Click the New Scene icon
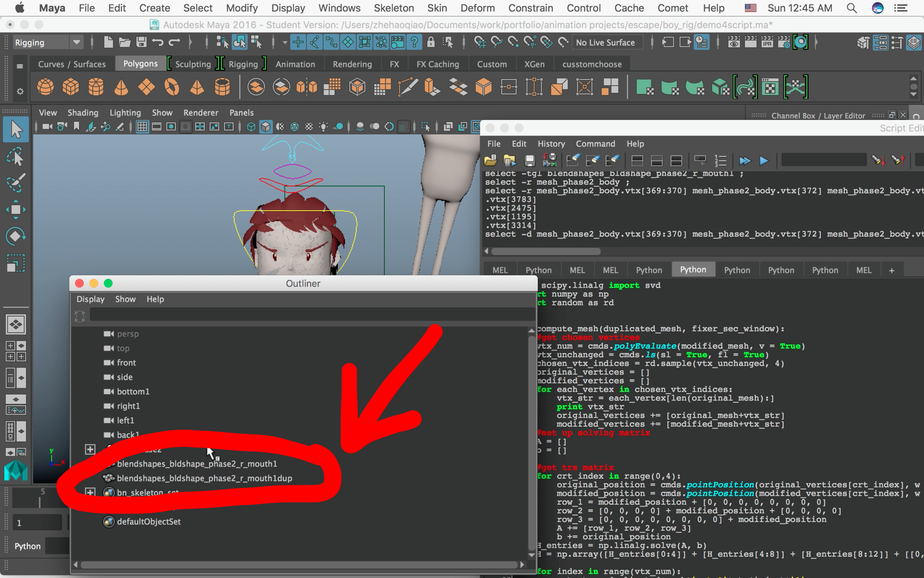The height and width of the screenshot is (578, 924). 108,42
